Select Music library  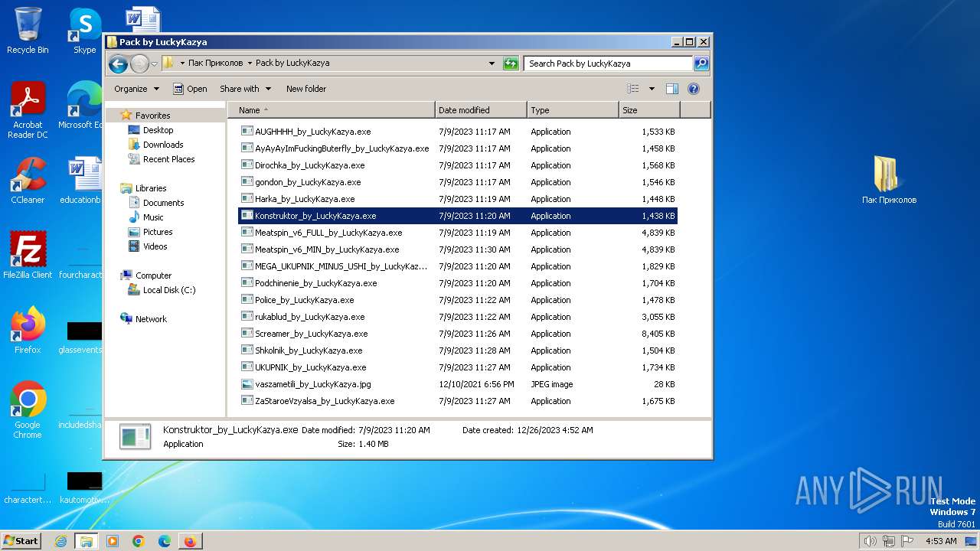(153, 217)
